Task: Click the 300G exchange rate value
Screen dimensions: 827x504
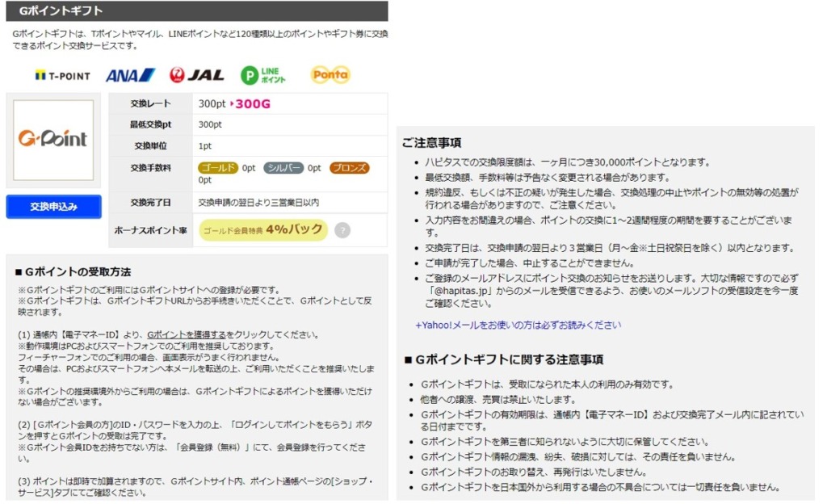Action: click(x=253, y=104)
